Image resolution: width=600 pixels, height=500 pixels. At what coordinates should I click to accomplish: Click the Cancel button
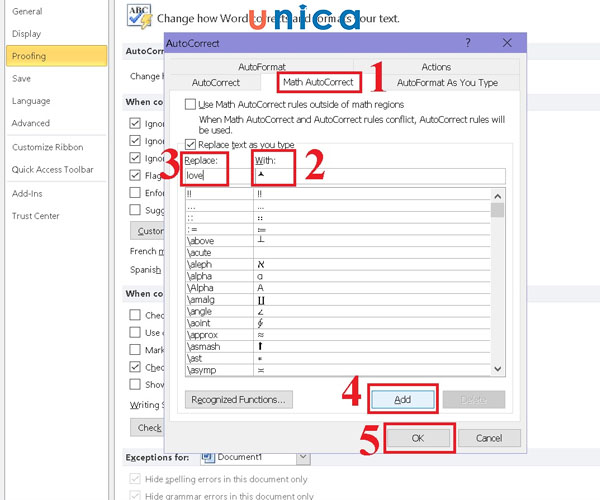point(489,438)
